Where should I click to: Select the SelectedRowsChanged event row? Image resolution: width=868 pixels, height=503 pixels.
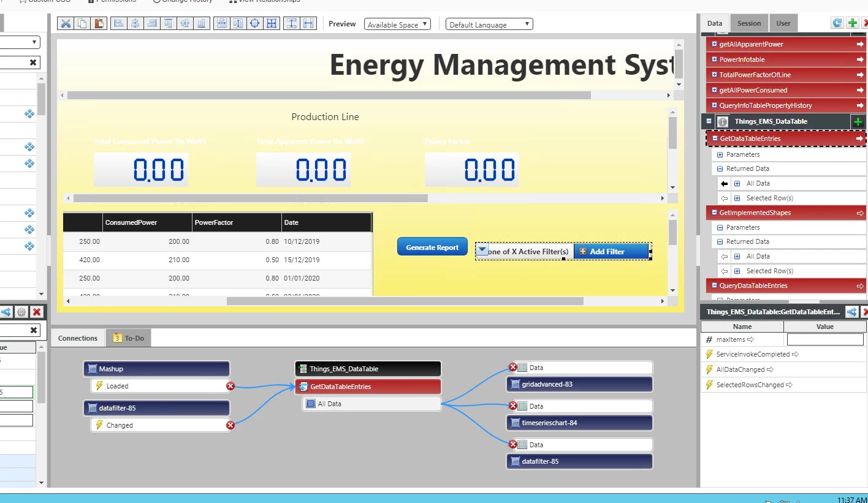coord(783,385)
